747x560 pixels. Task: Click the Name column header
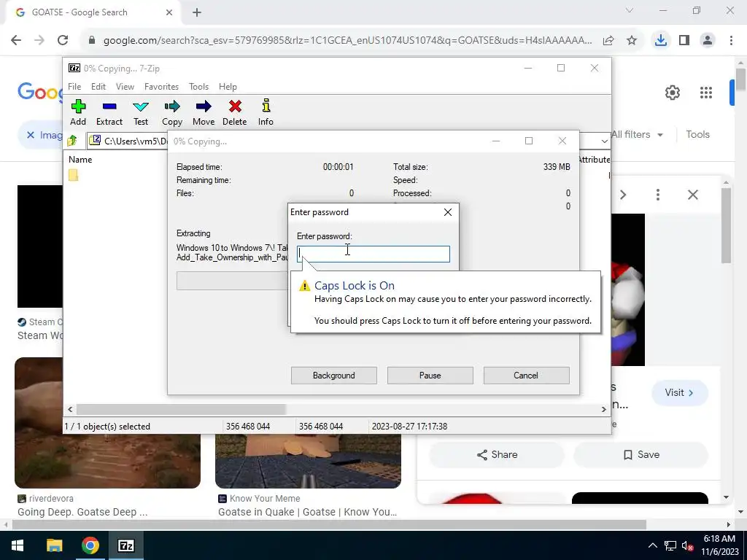pos(80,160)
